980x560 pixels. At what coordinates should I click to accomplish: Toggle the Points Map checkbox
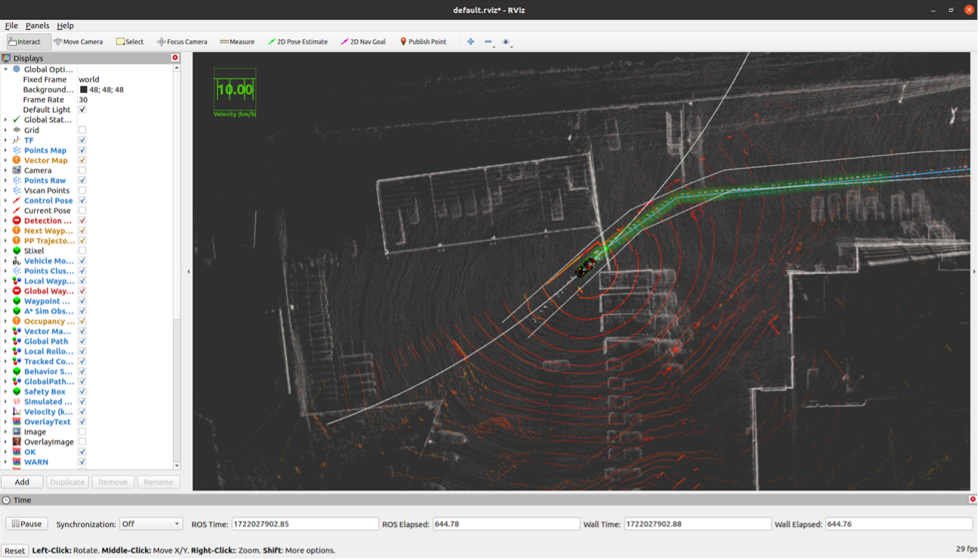click(x=82, y=150)
